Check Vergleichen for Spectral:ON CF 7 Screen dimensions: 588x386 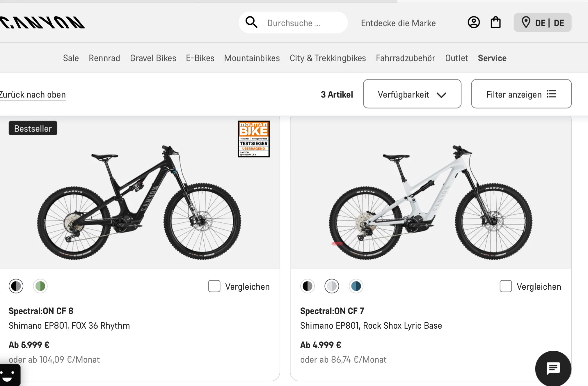pyautogui.click(x=506, y=286)
